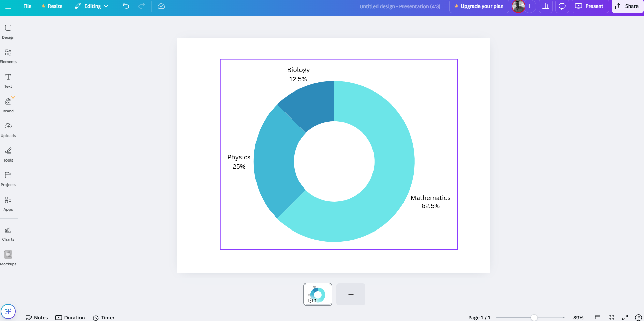Click Upgrade your plan

(479, 6)
